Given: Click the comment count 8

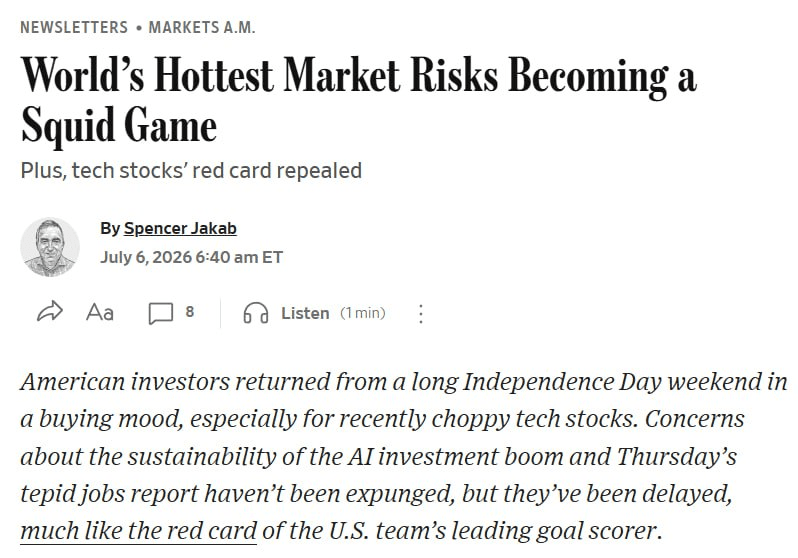Looking at the screenshot, I should coord(190,312).
